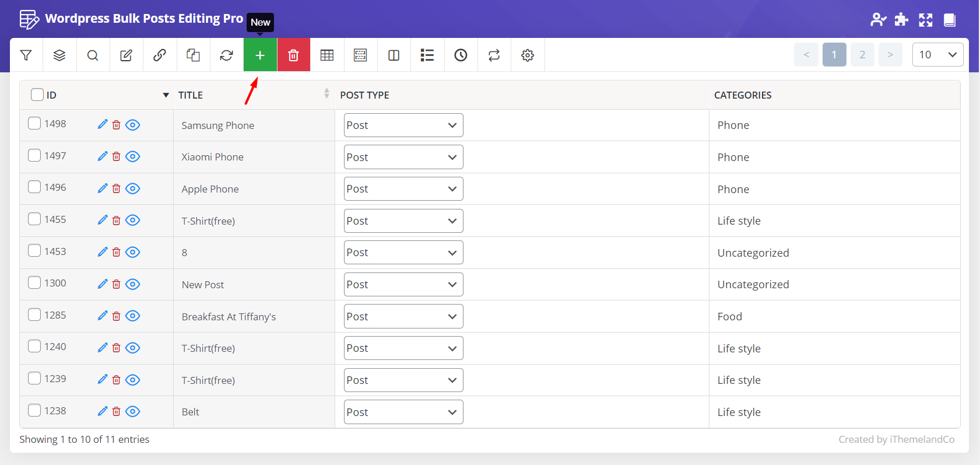Open the search magnifier tool
Screen dimensions: 980x465
click(93, 55)
